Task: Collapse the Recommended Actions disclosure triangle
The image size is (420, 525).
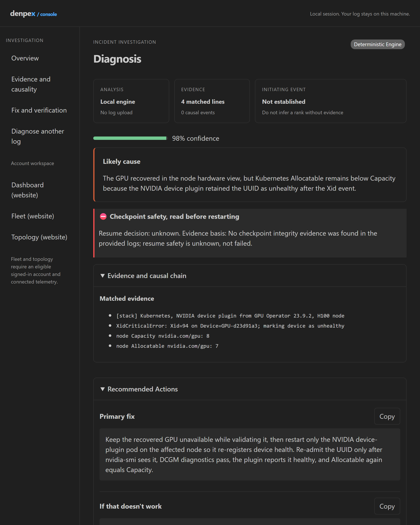Action: [102, 389]
